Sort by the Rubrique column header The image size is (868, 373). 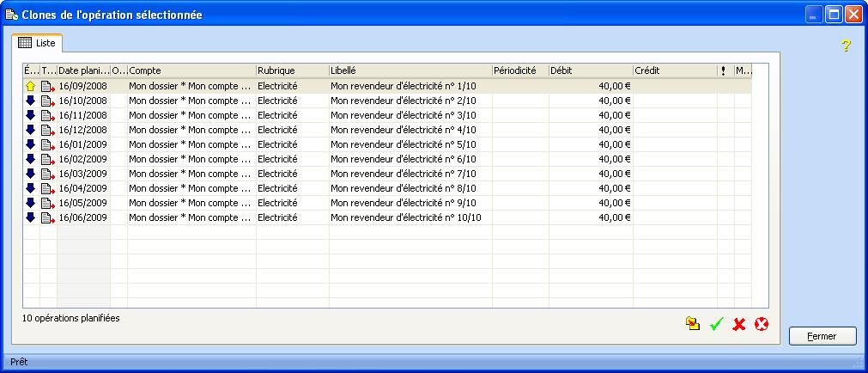tap(292, 70)
